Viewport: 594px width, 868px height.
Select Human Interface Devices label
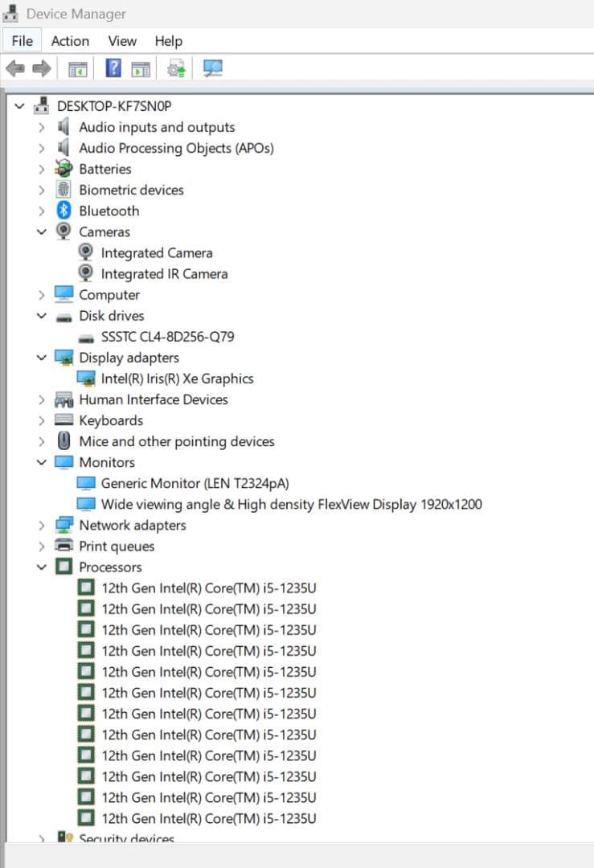[x=154, y=399]
